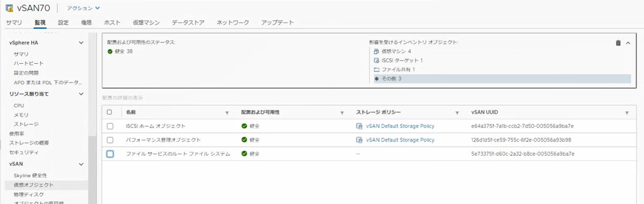
Task: Check the パフォーマンス管理オブジェクト row checkbox
Action: point(110,140)
